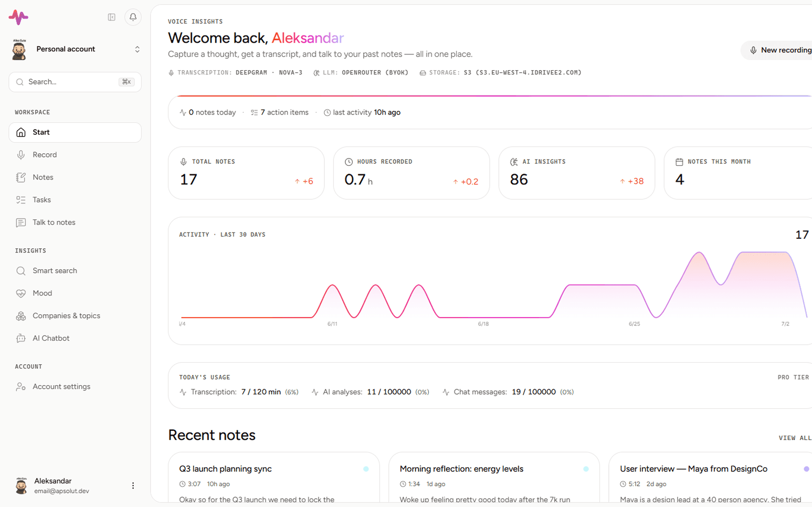The width and height of the screenshot is (812, 507).
Task: Click the transcription microphone icon in header
Action: click(171, 73)
